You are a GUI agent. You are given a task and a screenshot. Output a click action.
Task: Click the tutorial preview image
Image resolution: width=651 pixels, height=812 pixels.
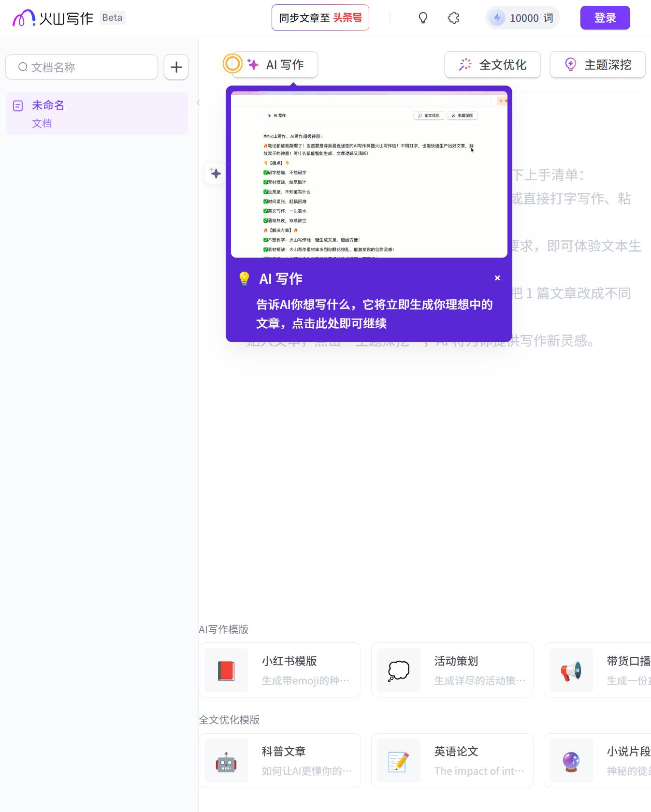tap(369, 174)
